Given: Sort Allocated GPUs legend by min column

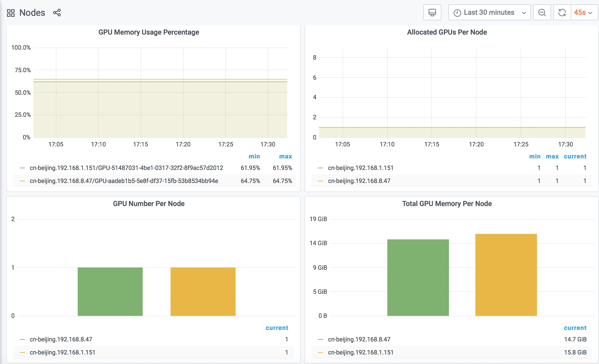Looking at the screenshot, I should (535, 156).
